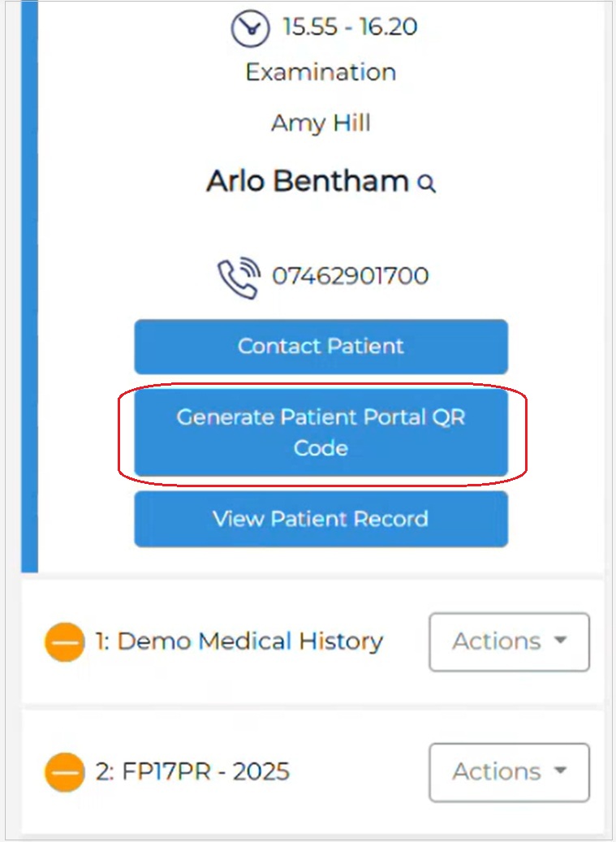Select the patient name Arlo Bentham
The width and height of the screenshot is (616, 842).
point(307,181)
